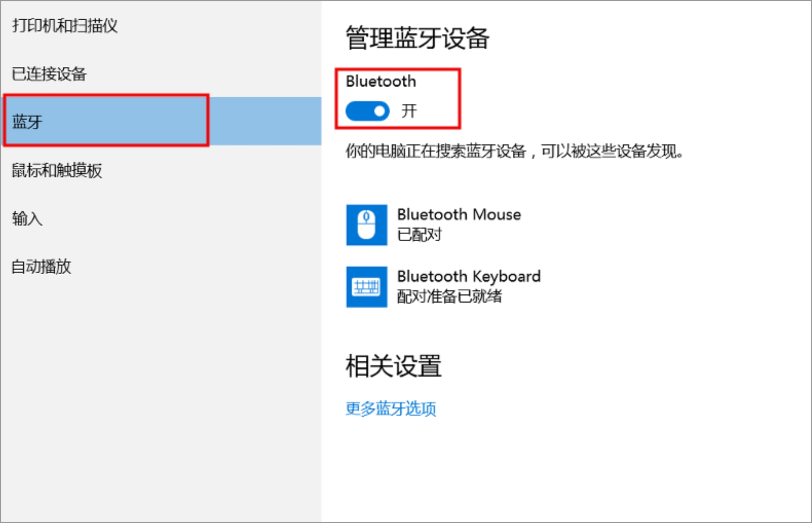Open 鼠标和触摸板 settings
This screenshot has width=812, height=523.
point(58,170)
